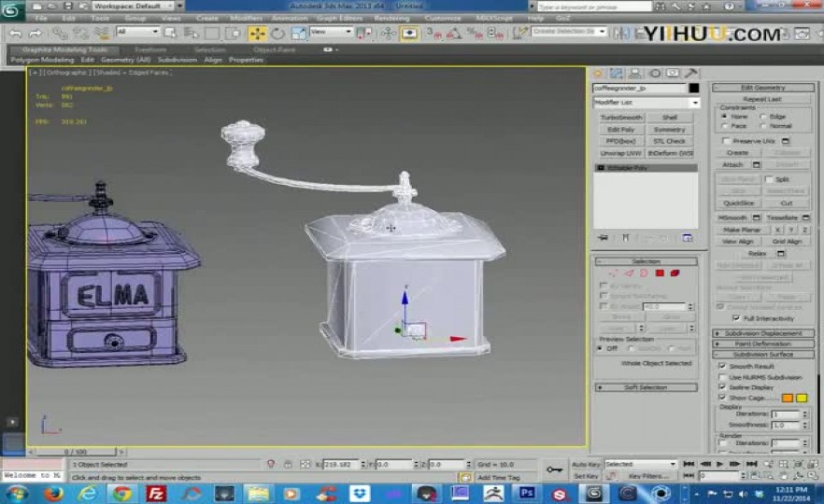Open the Hierarchy command panel tab

pos(635,74)
